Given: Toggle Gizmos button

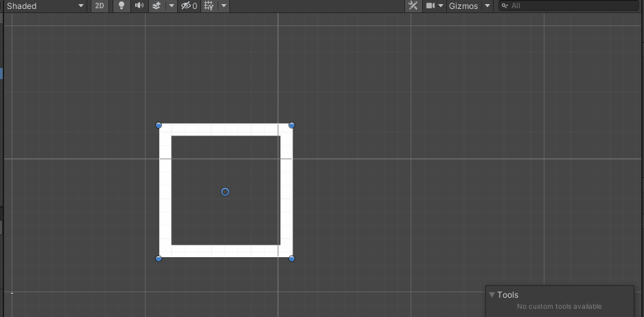Looking at the screenshot, I should pos(463,6).
